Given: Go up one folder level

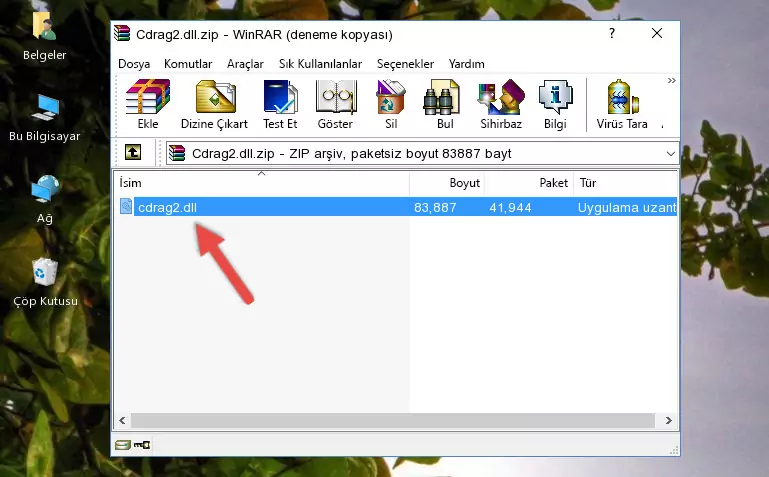Looking at the screenshot, I should tap(133, 152).
